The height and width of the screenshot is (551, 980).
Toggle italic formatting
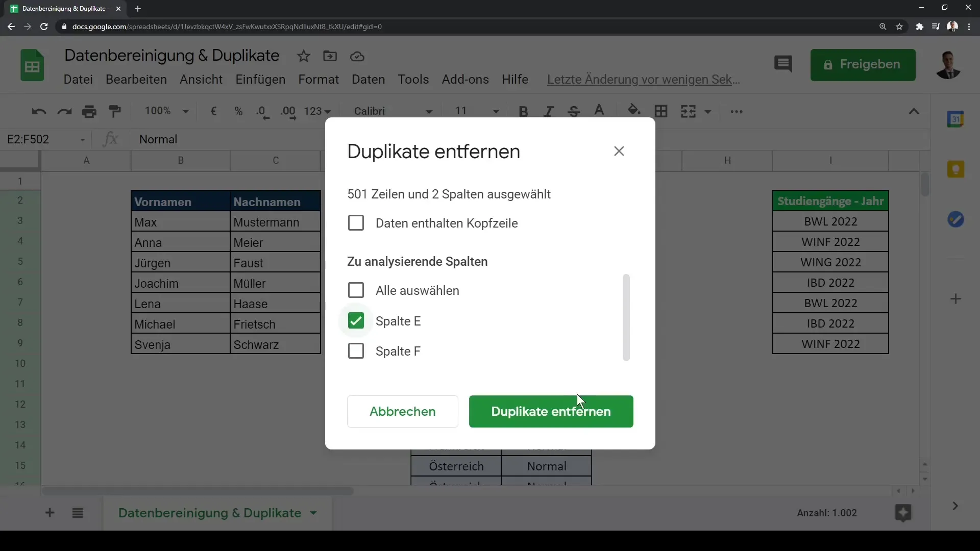coord(549,111)
